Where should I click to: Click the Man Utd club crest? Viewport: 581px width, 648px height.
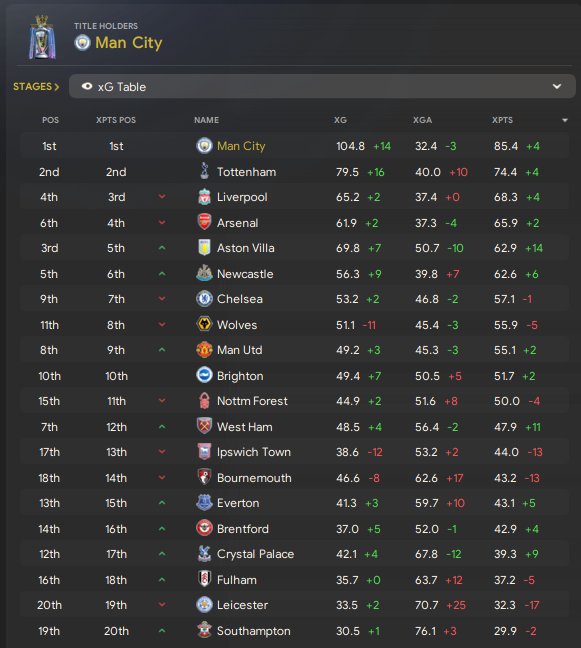coord(204,350)
